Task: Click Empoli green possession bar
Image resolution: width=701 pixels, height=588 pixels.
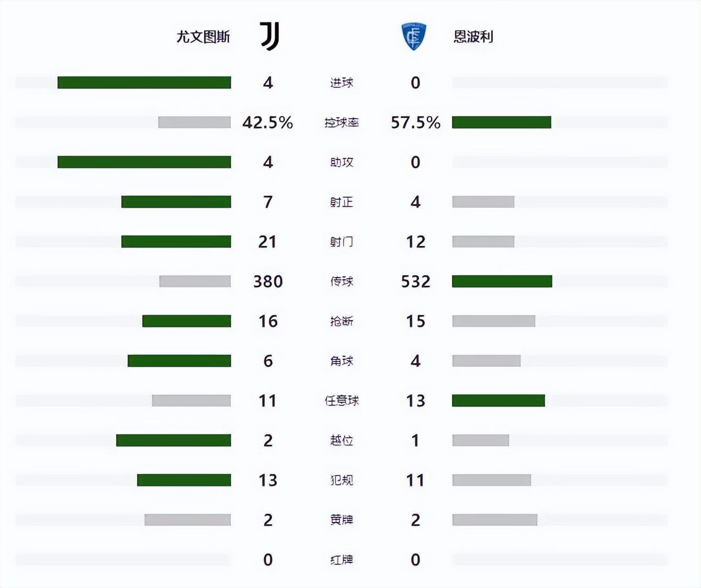Action: pos(501,122)
